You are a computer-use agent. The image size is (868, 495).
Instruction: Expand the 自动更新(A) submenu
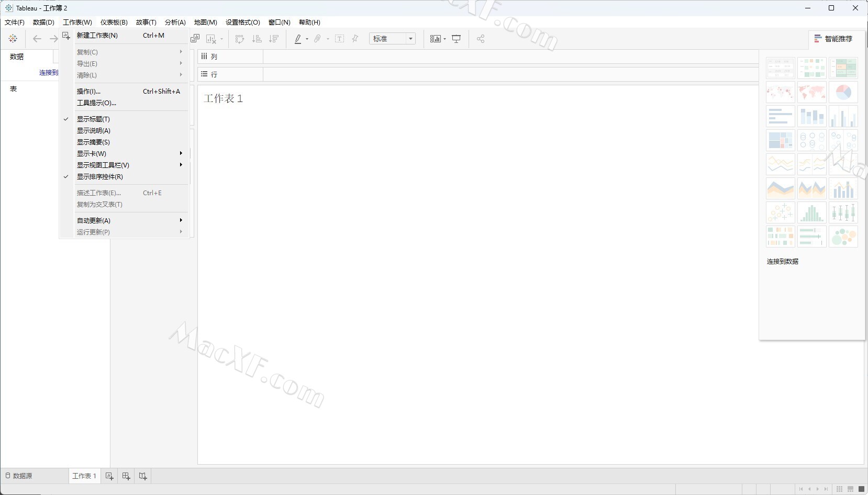pyautogui.click(x=124, y=221)
